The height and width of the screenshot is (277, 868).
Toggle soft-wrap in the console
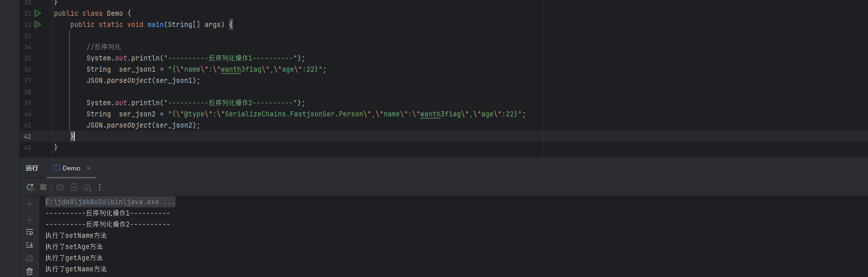(x=30, y=232)
